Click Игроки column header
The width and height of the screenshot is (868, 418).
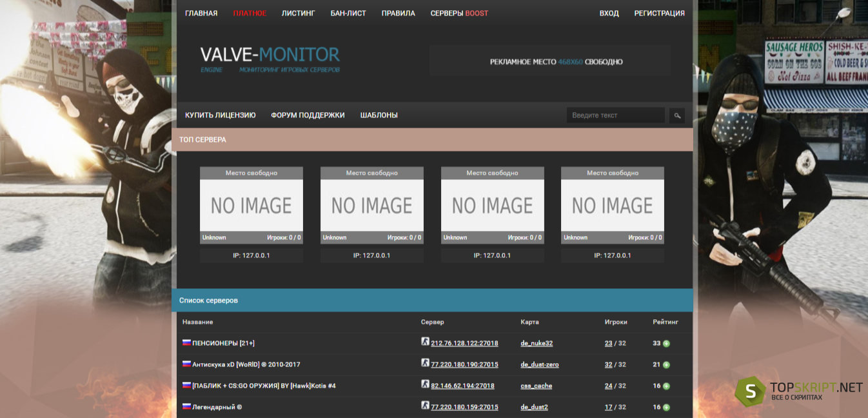pyautogui.click(x=616, y=322)
